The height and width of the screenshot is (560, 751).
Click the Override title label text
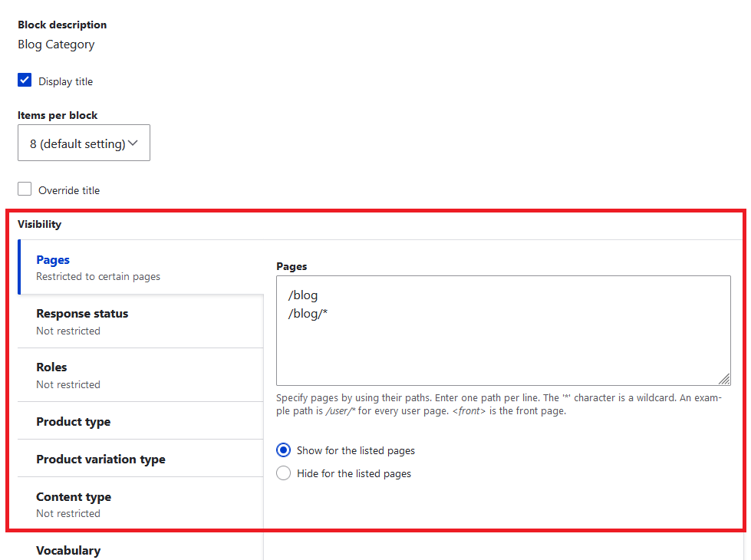[x=69, y=190]
